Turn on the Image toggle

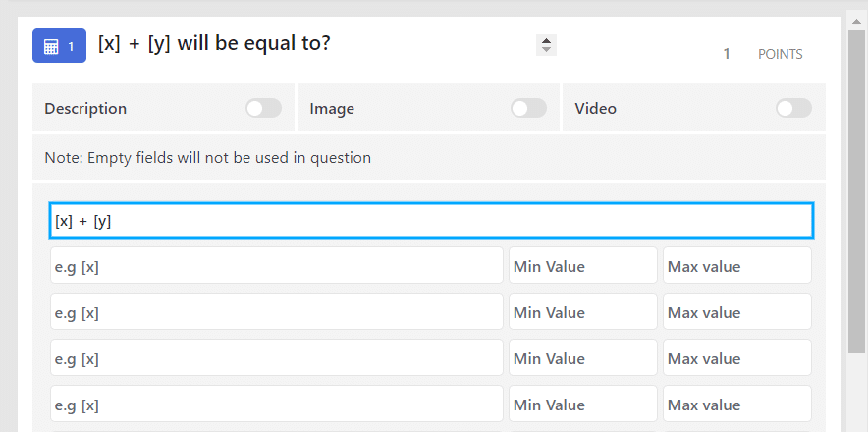528,108
